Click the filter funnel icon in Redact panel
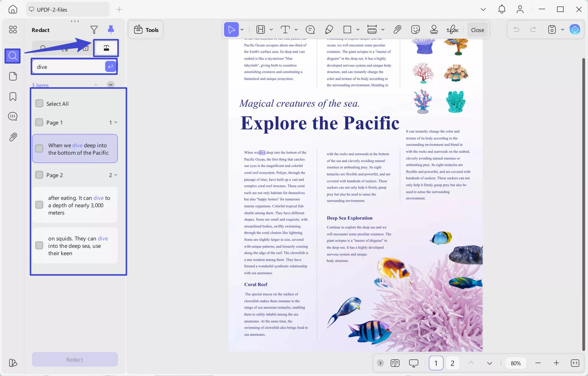Viewport: 588px width, 376px height. (94, 30)
